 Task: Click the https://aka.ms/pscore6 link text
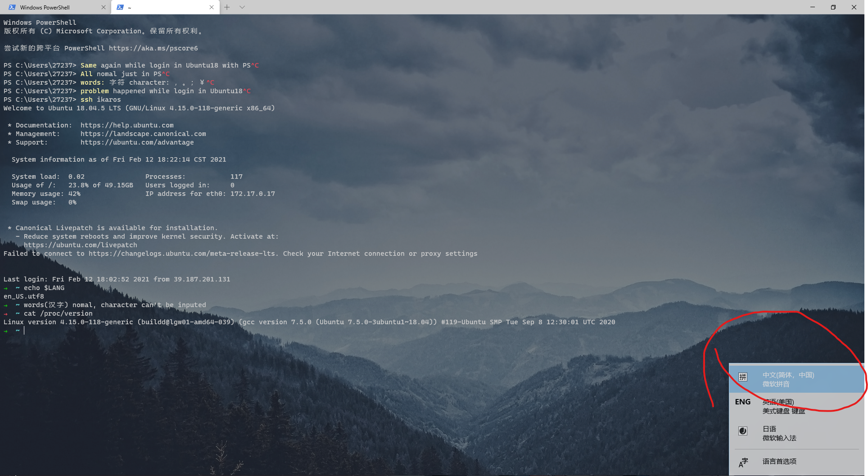pyautogui.click(x=153, y=48)
